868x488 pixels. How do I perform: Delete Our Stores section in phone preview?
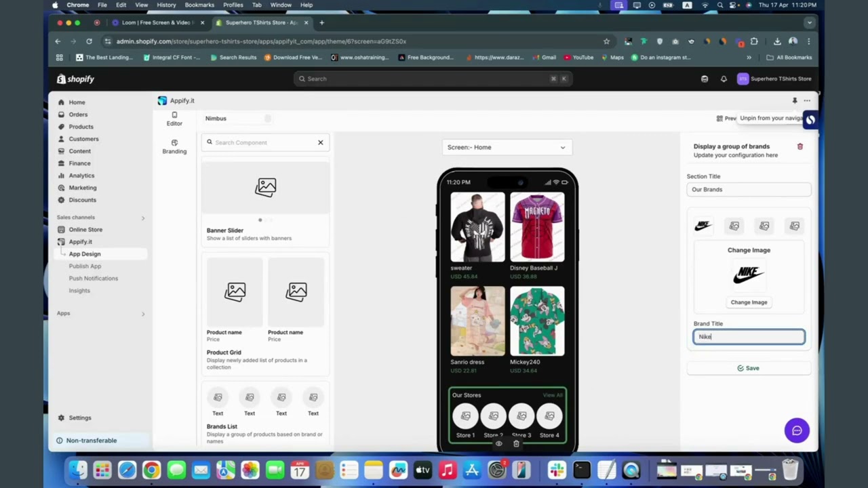click(x=516, y=444)
